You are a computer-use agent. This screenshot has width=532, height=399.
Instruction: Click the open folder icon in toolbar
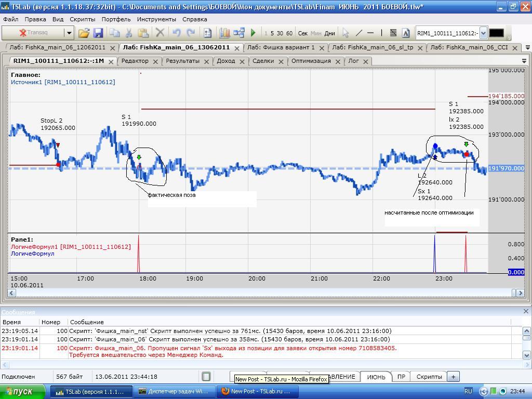(x=84, y=33)
